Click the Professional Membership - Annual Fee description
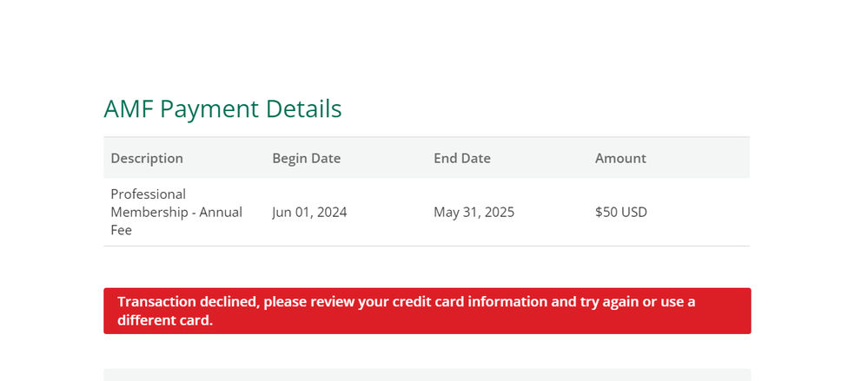868x381 pixels. (x=176, y=212)
